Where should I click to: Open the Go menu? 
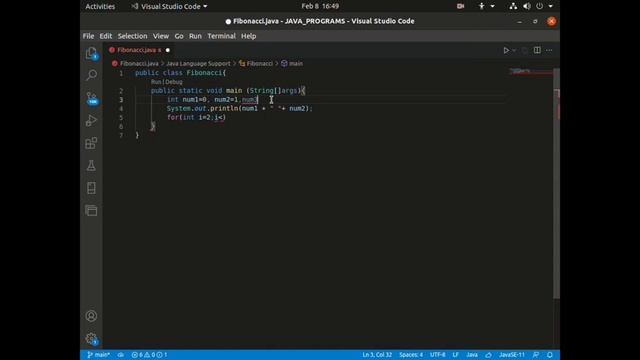[x=179, y=36]
